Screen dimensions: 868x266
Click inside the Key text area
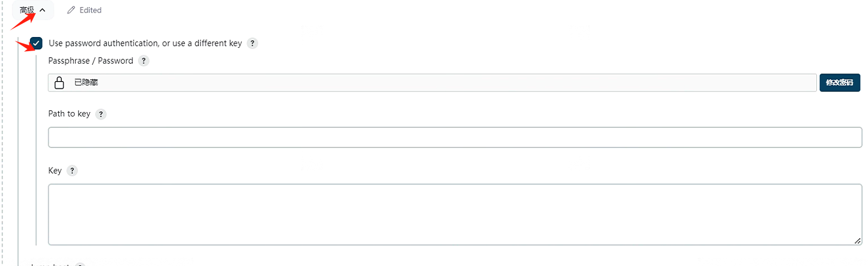[x=454, y=214]
